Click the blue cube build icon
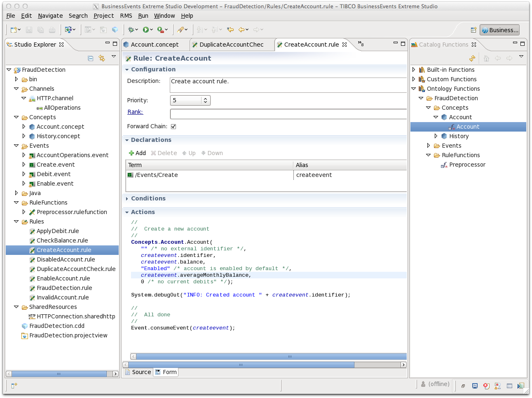 (x=115, y=30)
